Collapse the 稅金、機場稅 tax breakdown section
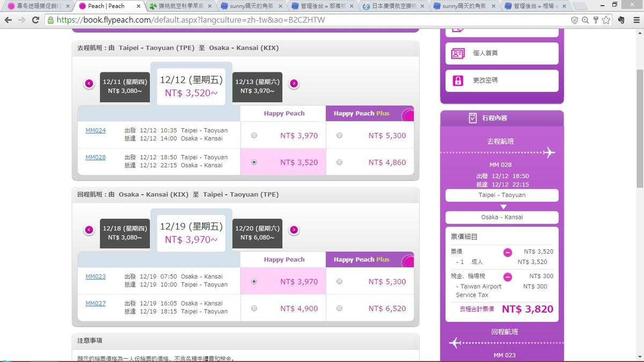Image resolution: width=644 pixels, height=362 pixels. 507,277
